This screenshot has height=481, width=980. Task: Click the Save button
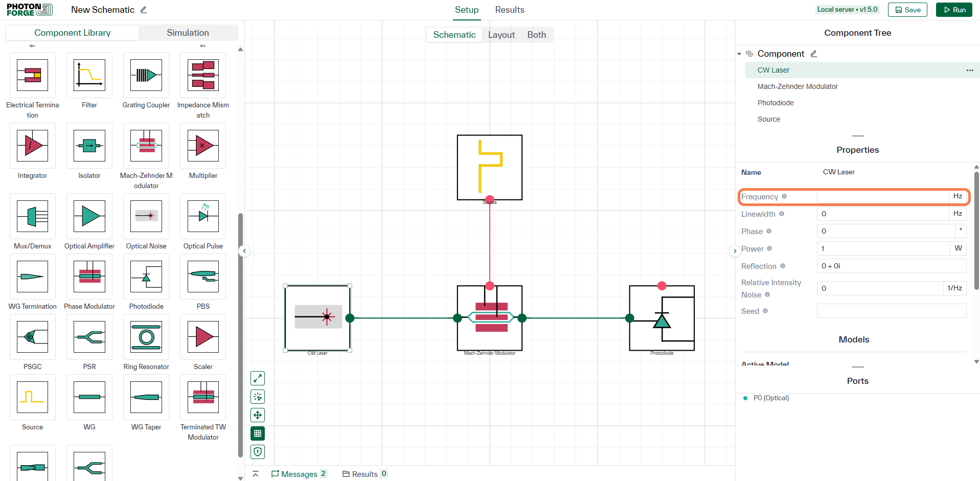907,10
